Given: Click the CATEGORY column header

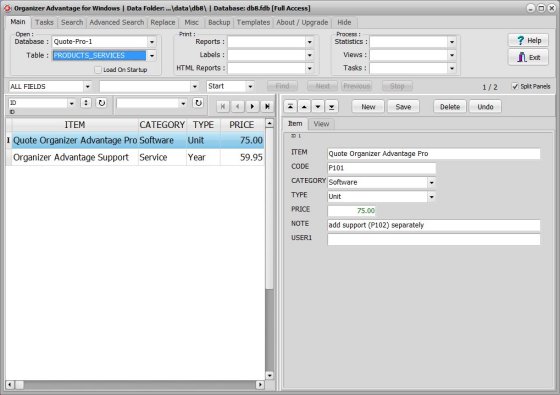Looking at the screenshot, I should 162,125.
